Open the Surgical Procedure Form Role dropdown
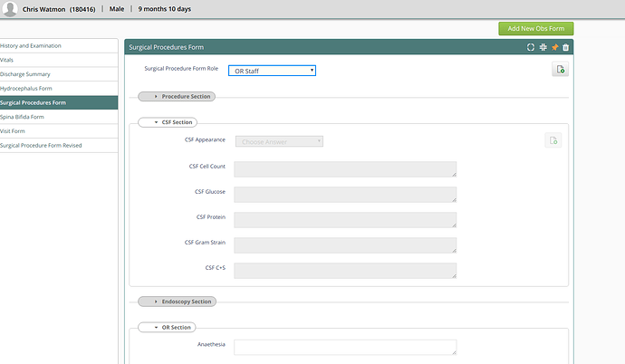Image resolution: width=625 pixels, height=364 pixels. [272, 71]
